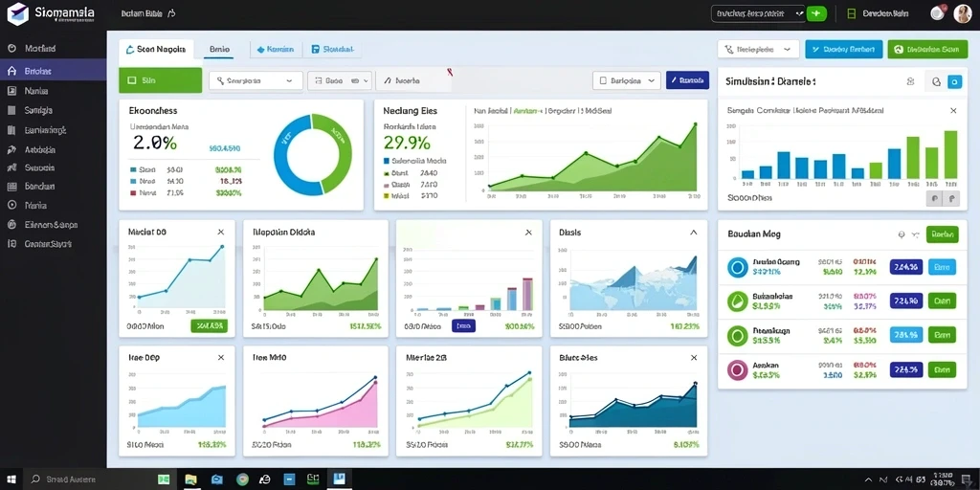Click the blue circular icon in the list's first row
This screenshot has width=980, height=490.
pos(738,268)
